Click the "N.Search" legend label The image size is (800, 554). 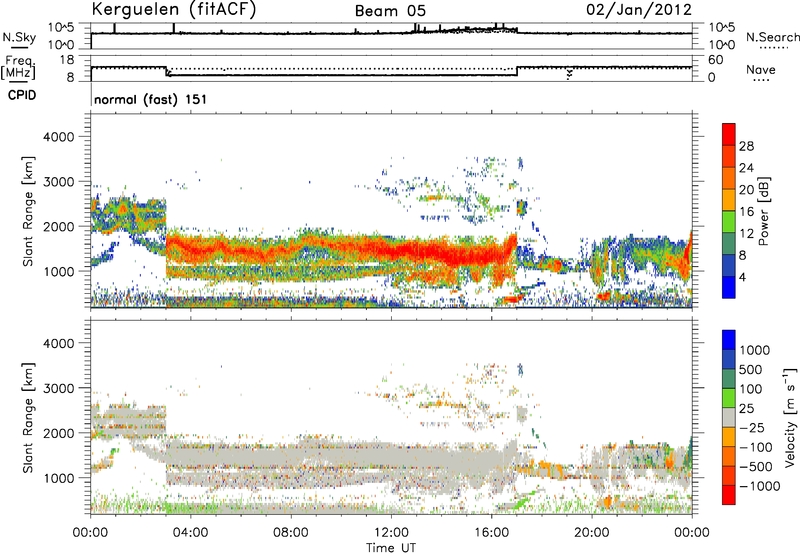pyautogui.click(x=772, y=37)
